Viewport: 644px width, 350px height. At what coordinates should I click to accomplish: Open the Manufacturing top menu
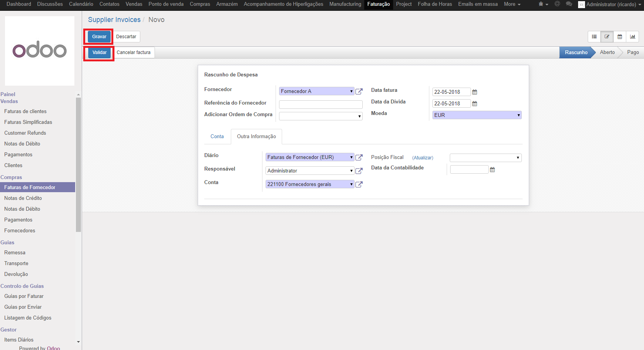(345, 4)
